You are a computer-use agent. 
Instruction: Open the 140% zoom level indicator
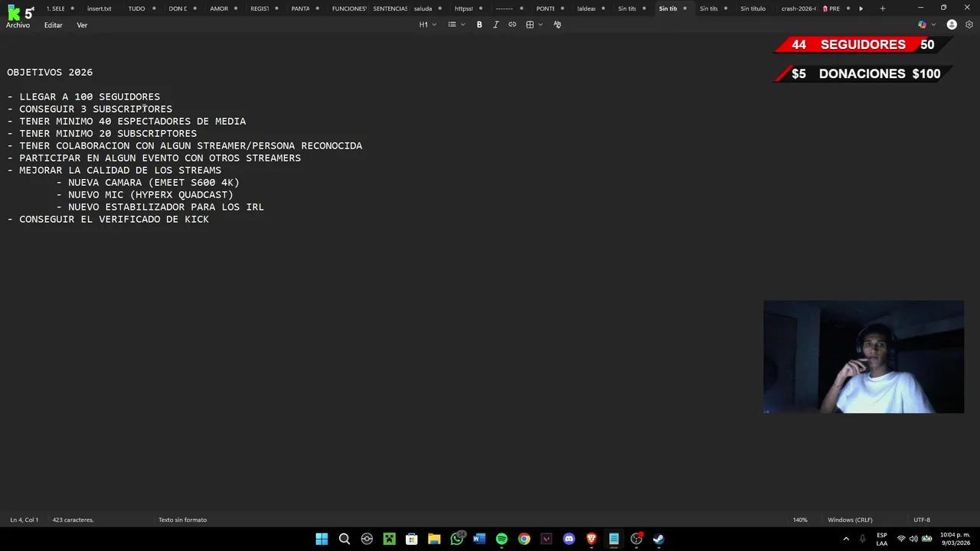tap(800, 520)
